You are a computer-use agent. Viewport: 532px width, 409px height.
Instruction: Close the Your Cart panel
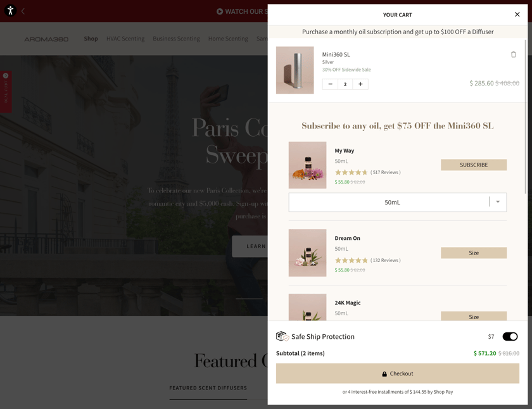(x=517, y=14)
